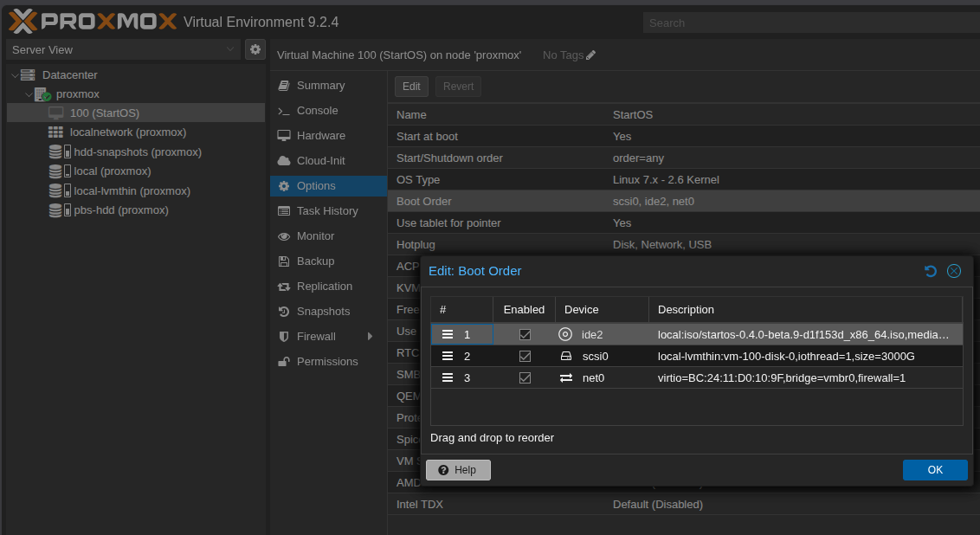Grab the drag handle of row 3
The width and height of the screenshot is (980, 535).
(x=448, y=378)
